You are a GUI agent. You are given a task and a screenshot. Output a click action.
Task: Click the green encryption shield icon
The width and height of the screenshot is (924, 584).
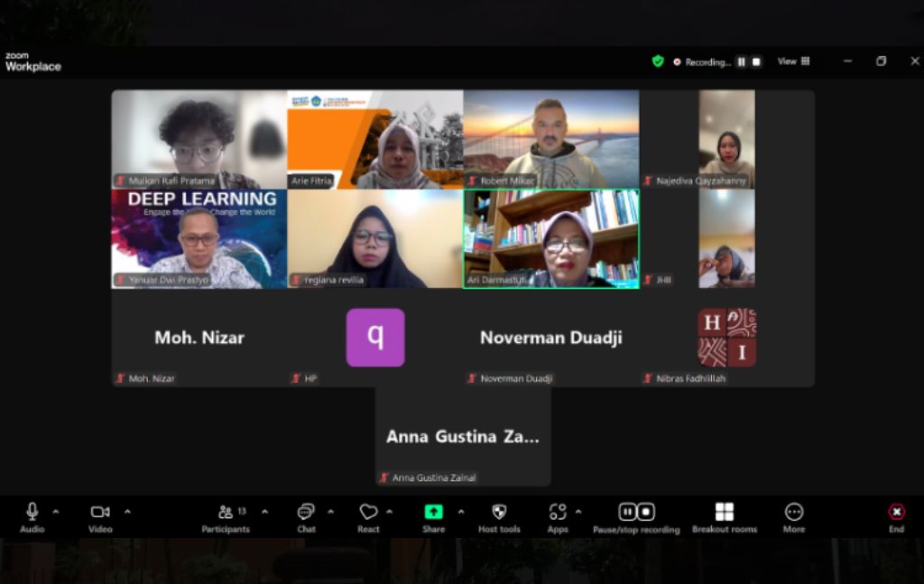coord(658,61)
